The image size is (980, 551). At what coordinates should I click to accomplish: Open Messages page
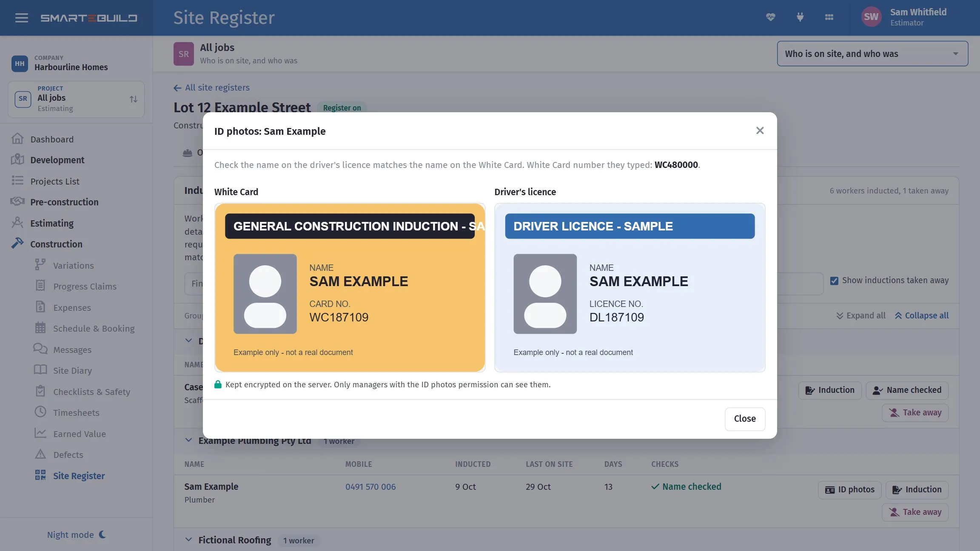click(x=72, y=350)
